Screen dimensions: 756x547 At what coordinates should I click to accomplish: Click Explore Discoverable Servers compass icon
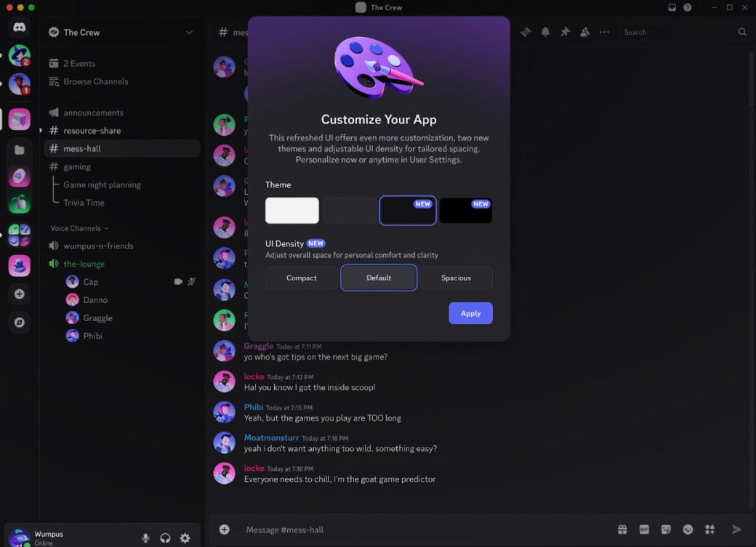point(20,322)
